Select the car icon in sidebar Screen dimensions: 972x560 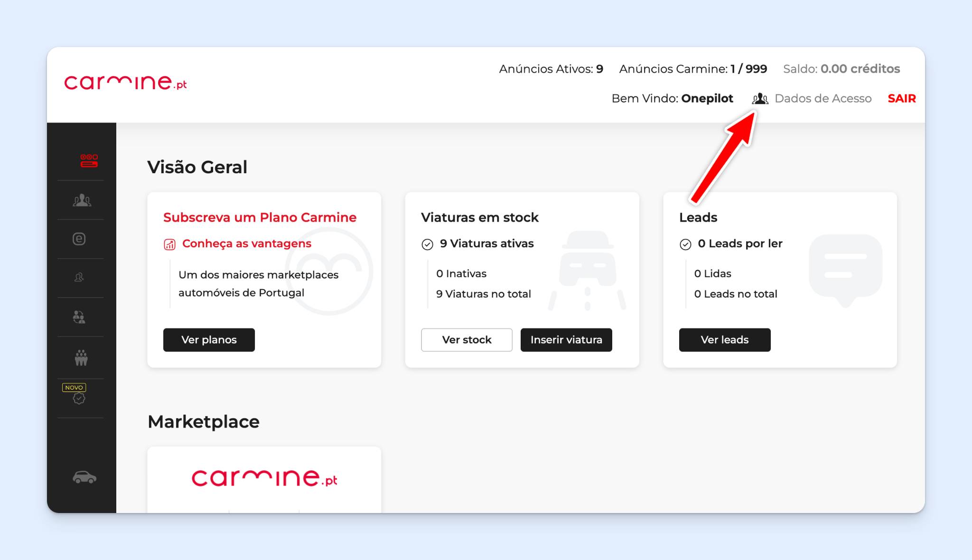click(84, 477)
